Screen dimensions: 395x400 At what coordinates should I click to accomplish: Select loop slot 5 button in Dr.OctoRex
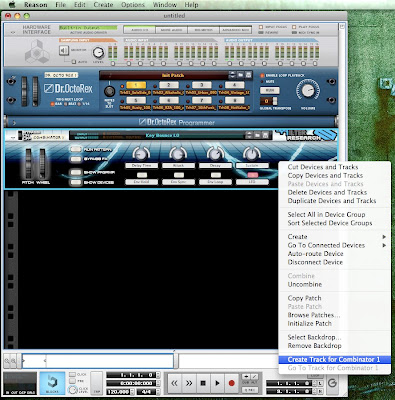(x=136, y=100)
